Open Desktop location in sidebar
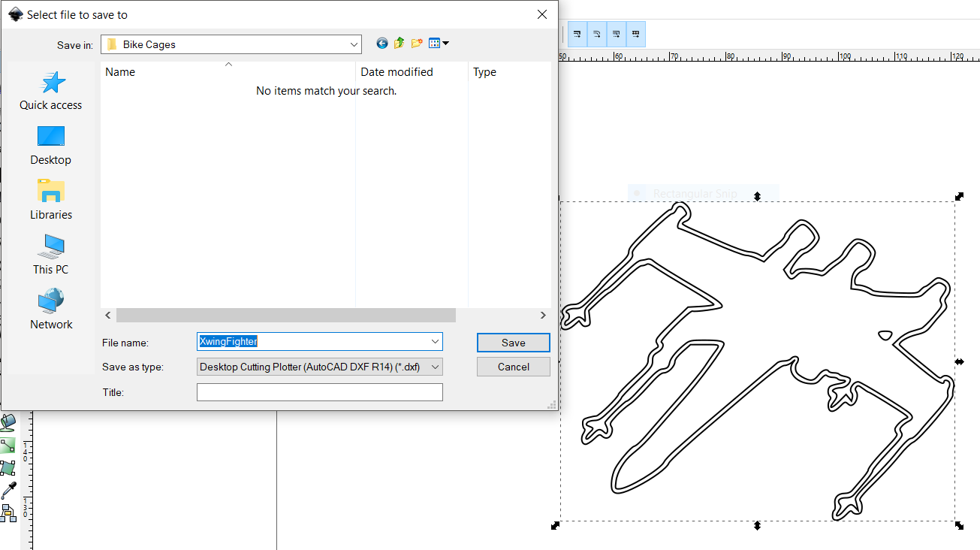980x550 pixels. 51,146
